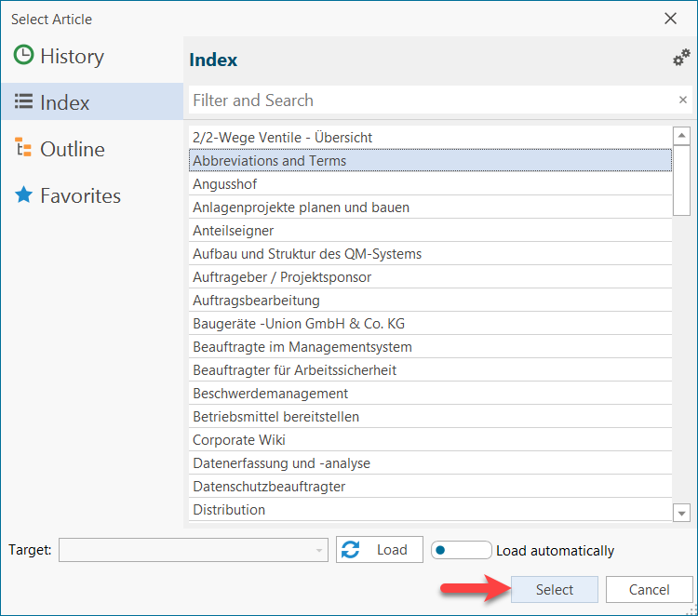Toggle the Load automatically switch
The width and height of the screenshot is (698, 616).
462,550
